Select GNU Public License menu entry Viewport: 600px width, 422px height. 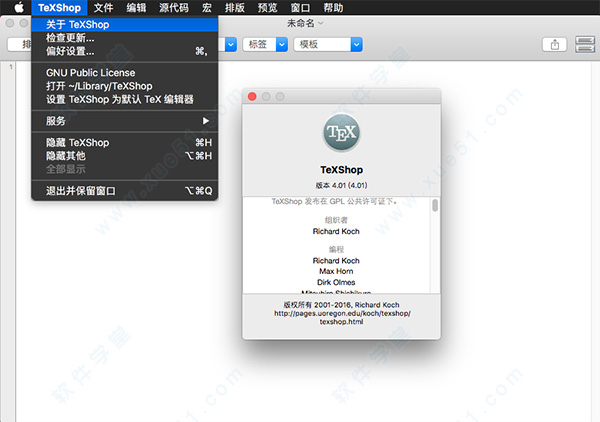(125, 73)
